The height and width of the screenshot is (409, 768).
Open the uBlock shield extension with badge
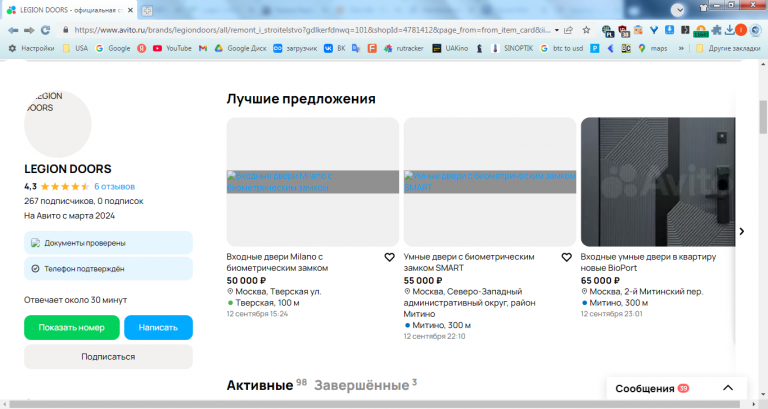624,31
